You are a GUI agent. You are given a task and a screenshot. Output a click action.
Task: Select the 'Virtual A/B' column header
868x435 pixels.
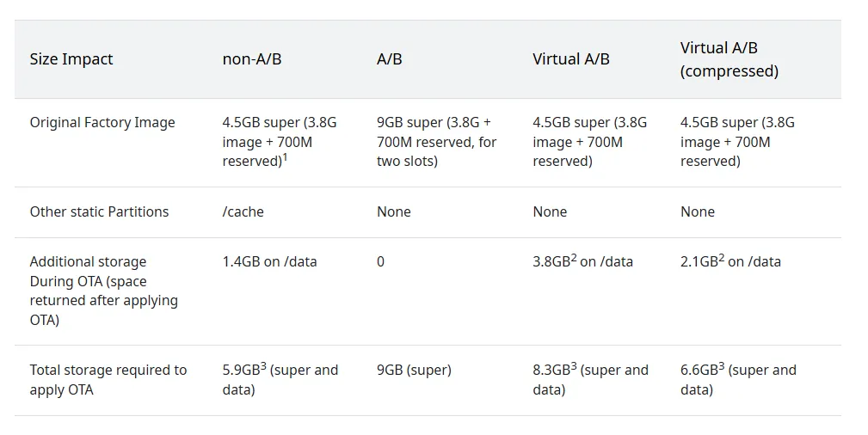[x=571, y=59]
